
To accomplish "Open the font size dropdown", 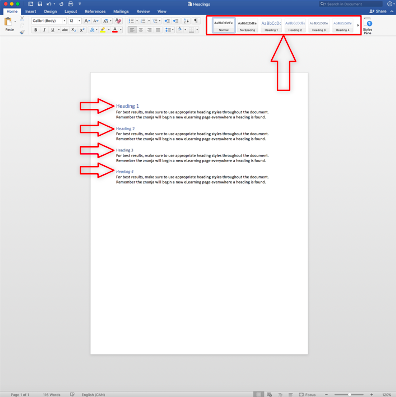I will 75,21.
